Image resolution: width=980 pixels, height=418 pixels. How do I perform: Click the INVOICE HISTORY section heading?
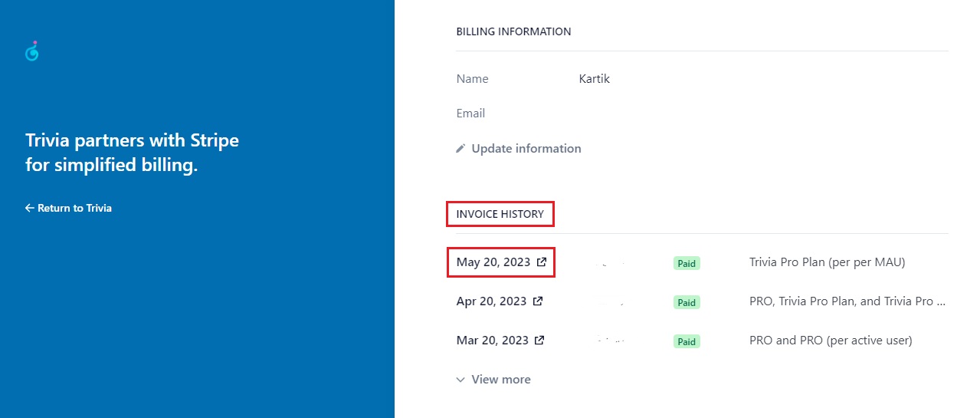click(500, 214)
